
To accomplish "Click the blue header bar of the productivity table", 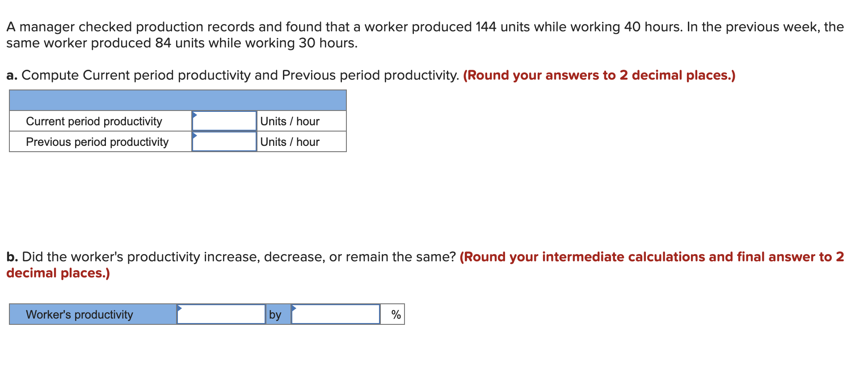I will coord(178,100).
